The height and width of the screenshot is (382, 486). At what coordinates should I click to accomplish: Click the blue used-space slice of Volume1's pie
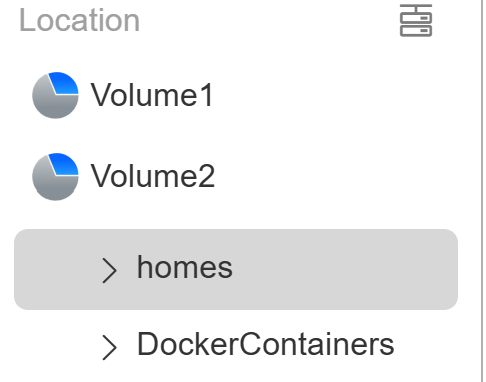click(65, 83)
